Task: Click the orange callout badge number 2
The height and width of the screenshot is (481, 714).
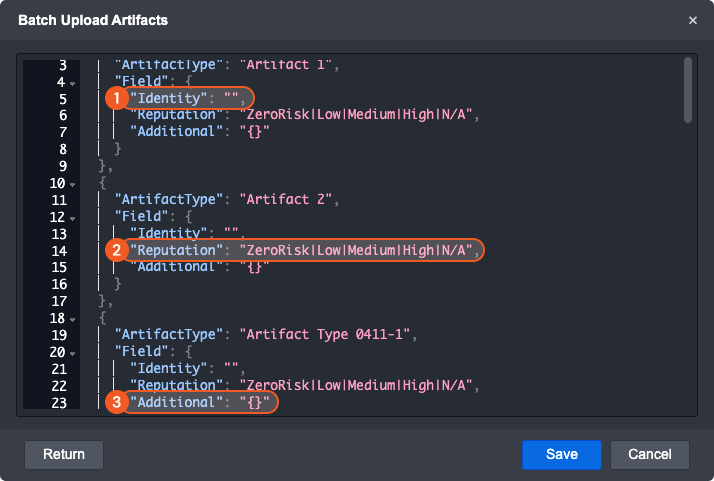Action: (x=117, y=250)
